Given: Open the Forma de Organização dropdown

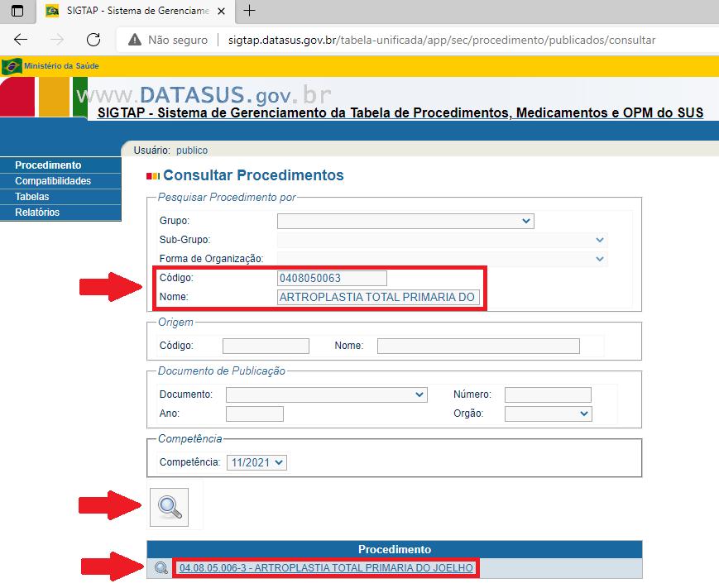Looking at the screenshot, I should 443,259.
